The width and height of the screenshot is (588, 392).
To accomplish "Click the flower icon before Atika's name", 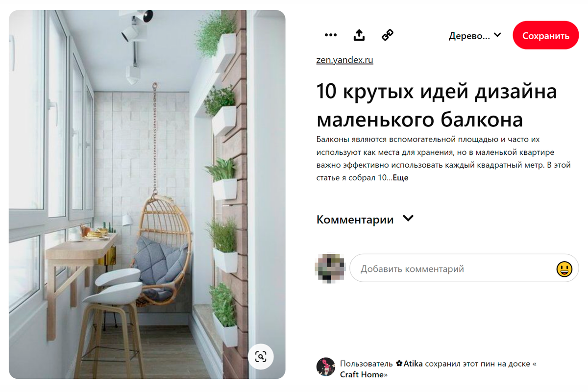I will (399, 364).
